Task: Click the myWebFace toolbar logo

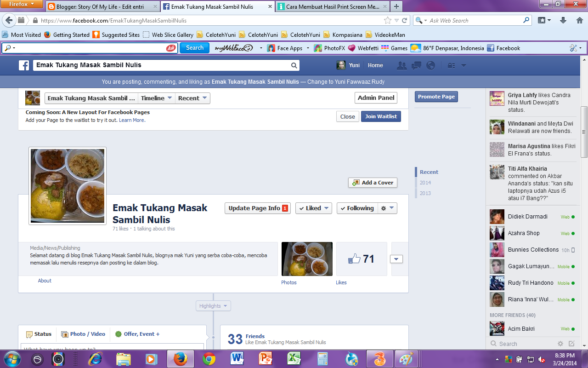Action: (234, 48)
